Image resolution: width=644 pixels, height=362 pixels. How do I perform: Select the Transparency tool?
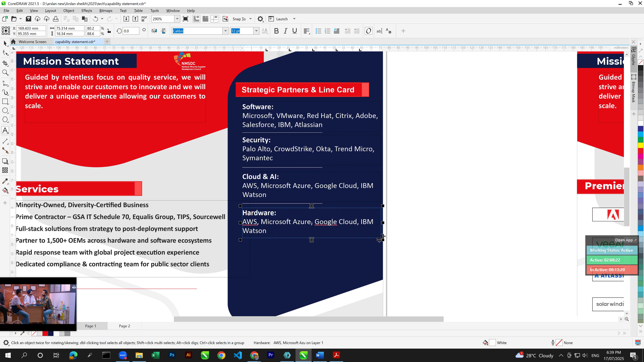(x=5, y=170)
